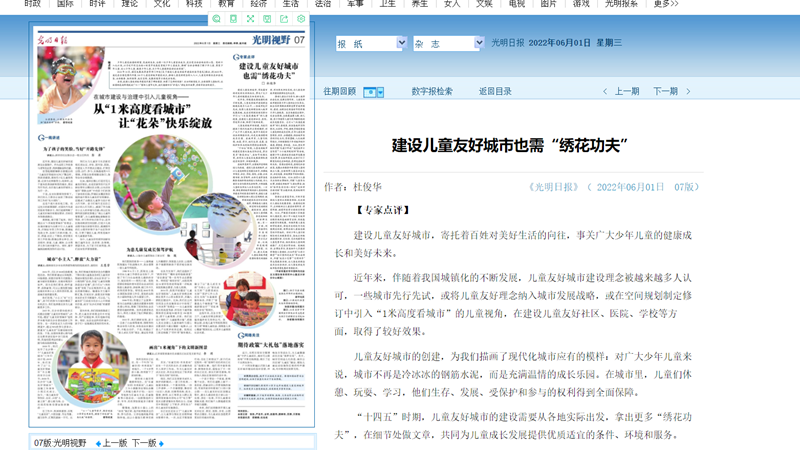Open the 电视 navigation tab
This screenshot has height=450, width=800.
[x=517, y=4]
